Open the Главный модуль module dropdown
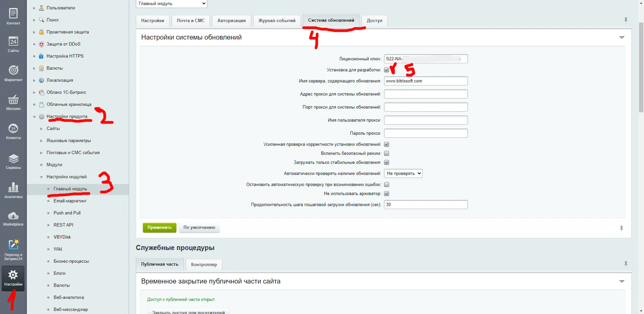The image size is (644, 314). coord(171,4)
